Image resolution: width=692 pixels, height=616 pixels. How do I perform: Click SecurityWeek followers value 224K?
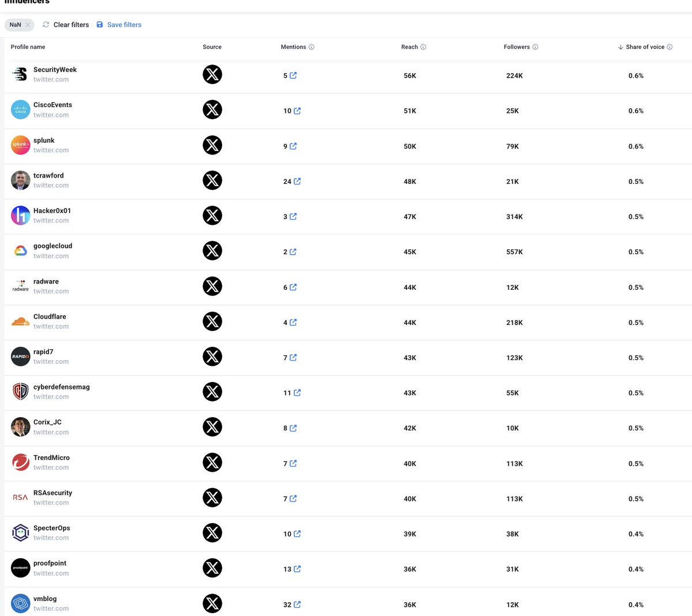[x=514, y=75]
